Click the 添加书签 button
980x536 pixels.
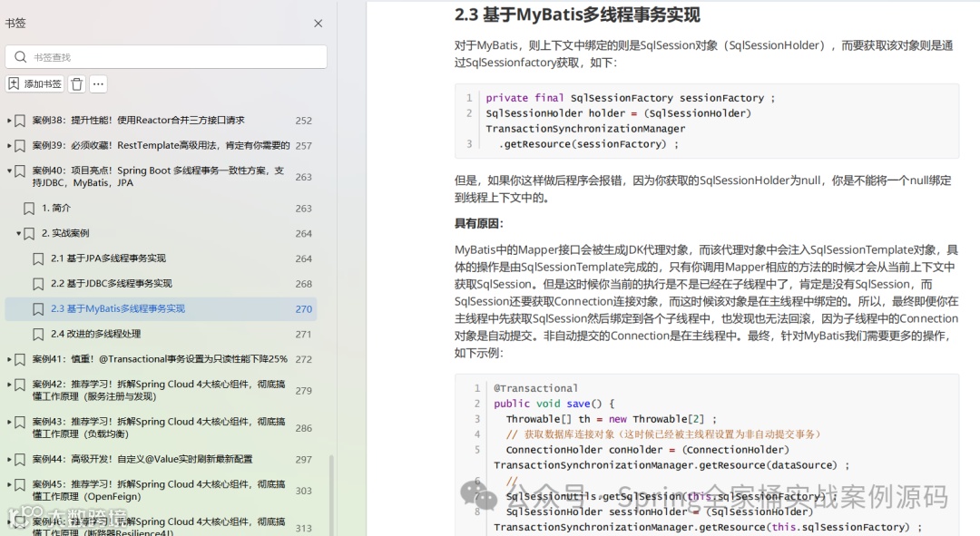(35, 83)
